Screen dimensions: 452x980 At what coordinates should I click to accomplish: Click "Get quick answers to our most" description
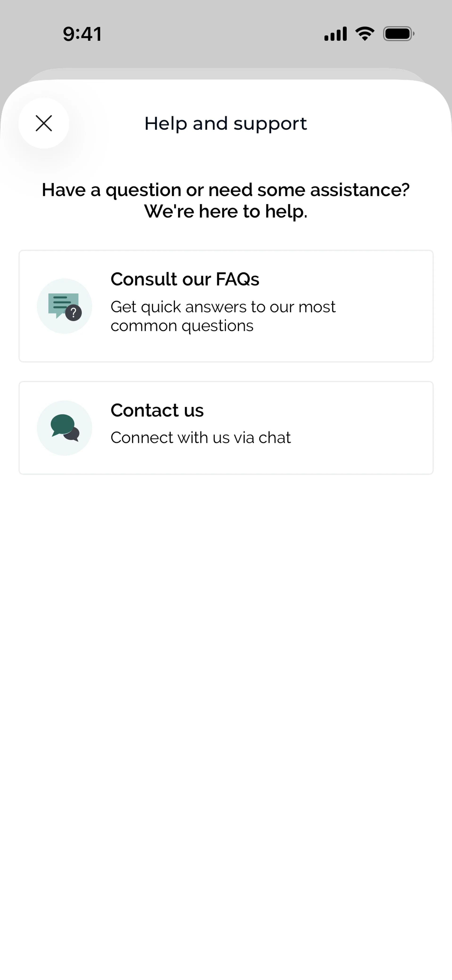(223, 307)
